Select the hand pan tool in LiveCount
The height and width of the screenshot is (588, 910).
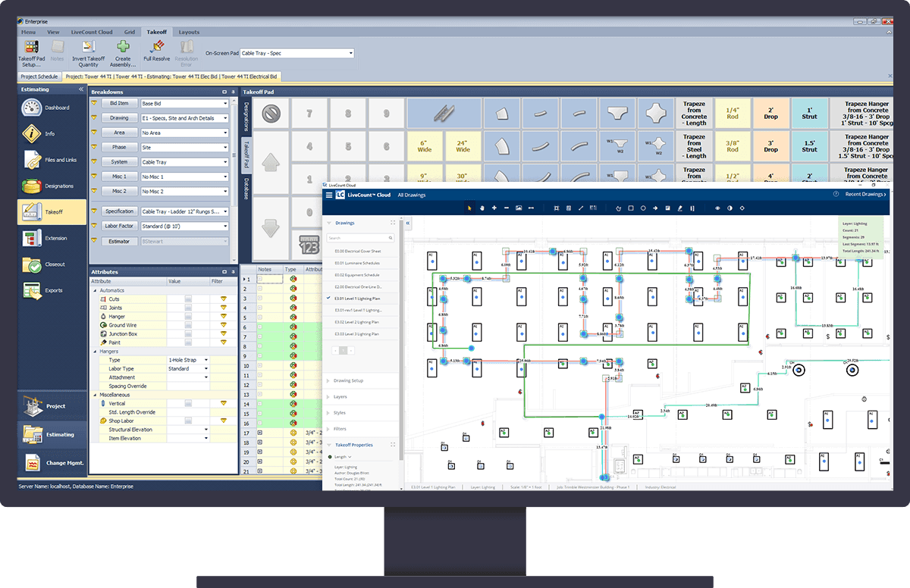click(x=482, y=208)
